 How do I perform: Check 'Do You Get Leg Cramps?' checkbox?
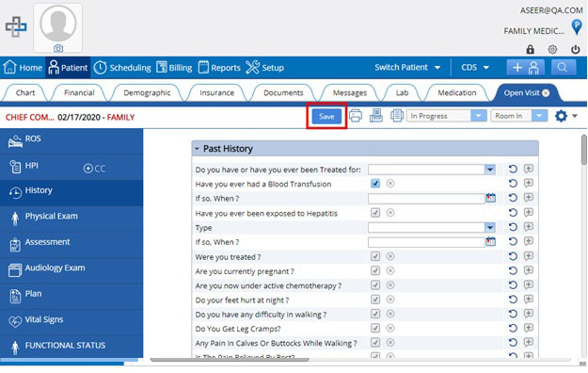(x=375, y=328)
